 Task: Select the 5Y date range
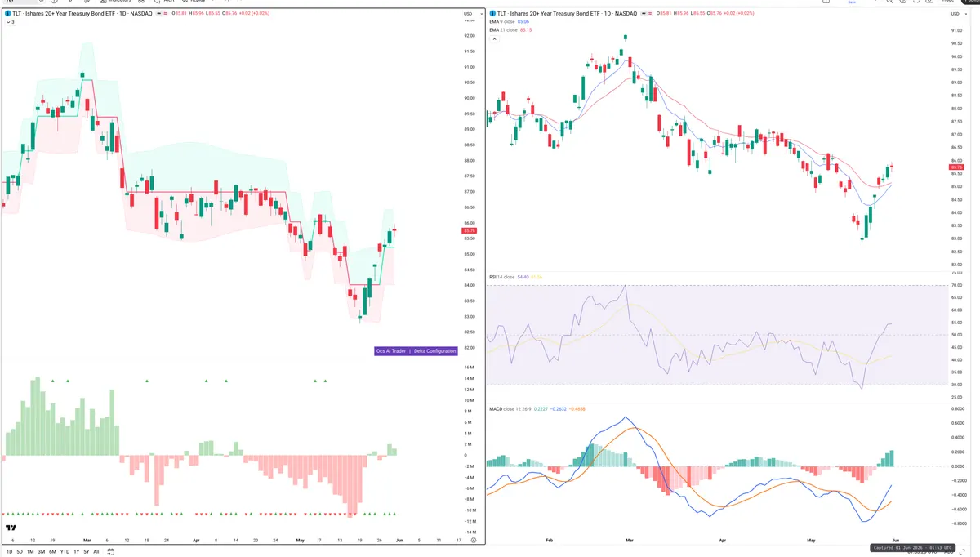click(x=87, y=552)
